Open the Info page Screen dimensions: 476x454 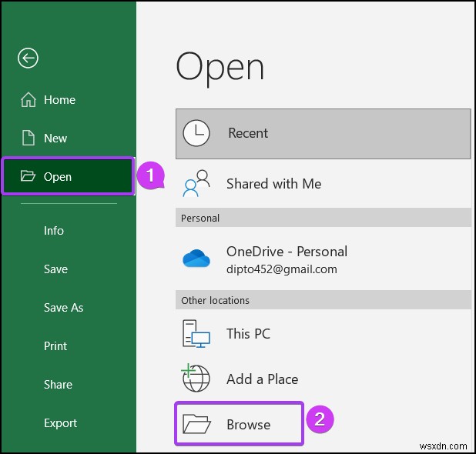pyautogui.click(x=69, y=231)
